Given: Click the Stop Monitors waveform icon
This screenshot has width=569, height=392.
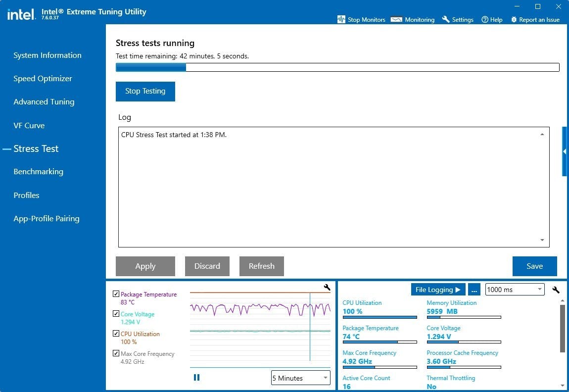Looking at the screenshot, I should [x=341, y=20].
